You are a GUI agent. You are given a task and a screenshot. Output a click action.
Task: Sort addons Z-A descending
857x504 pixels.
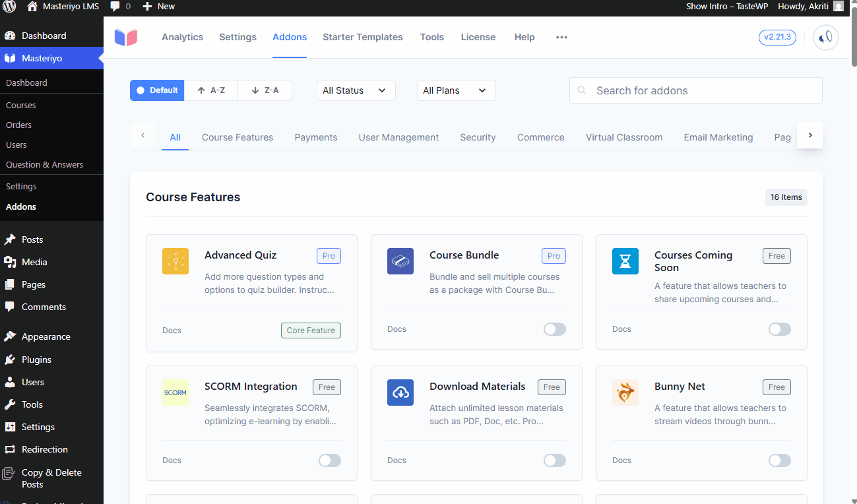pos(265,90)
